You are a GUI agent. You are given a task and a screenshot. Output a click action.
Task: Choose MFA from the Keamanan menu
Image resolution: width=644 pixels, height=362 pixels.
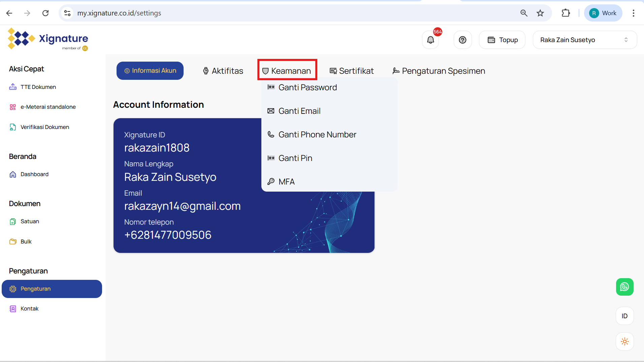click(286, 182)
